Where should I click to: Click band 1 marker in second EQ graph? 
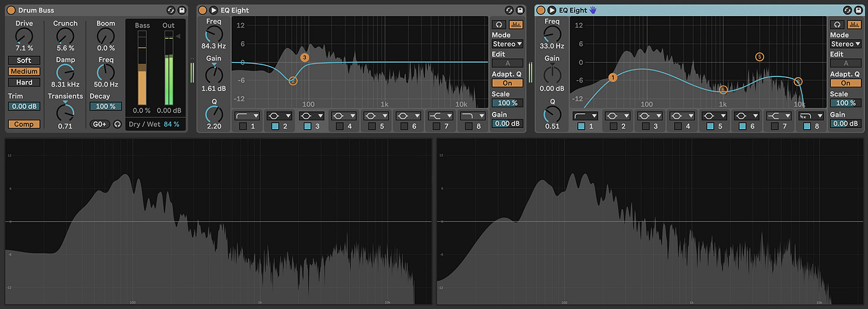pyautogui.click(x=613, y=77)
